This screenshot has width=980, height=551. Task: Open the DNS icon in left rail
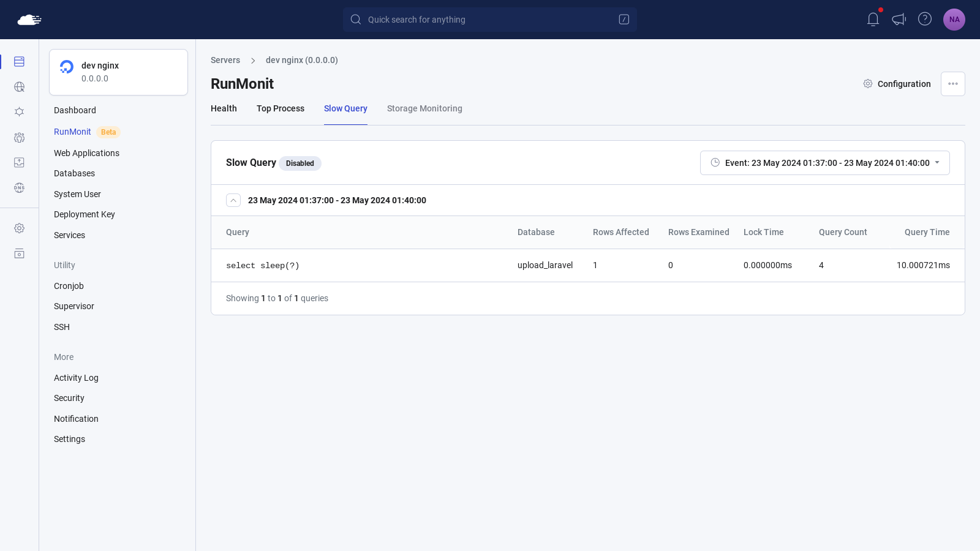(20, 188)
